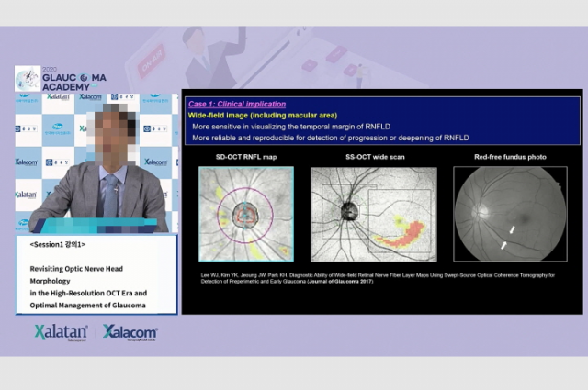Click the 'SD-OCT RNFL map' caption
The width and height of the screenshot is (588, 390).
pyautogui.click(x=245, y=157)
